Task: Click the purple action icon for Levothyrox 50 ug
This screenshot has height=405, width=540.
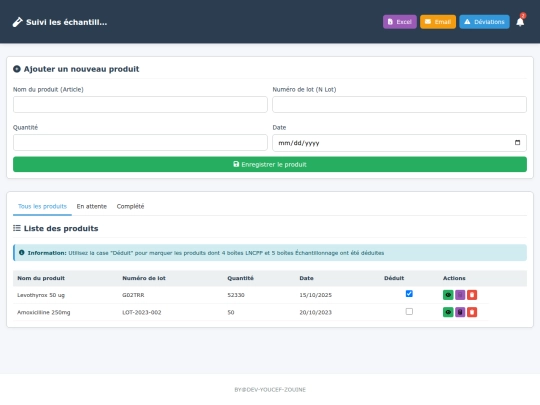Action: (460, 295)
